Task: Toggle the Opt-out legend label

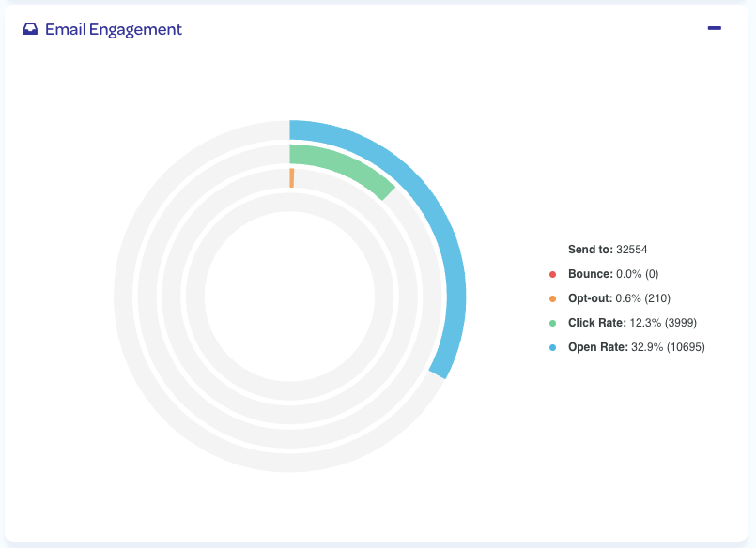Action: tap(591, 298)
